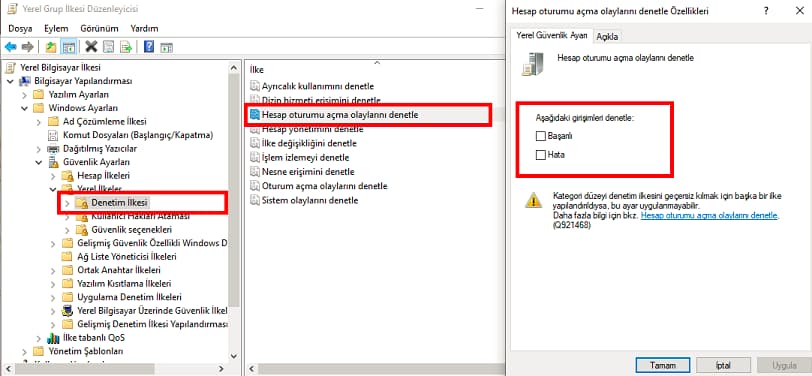This screenshot has height=376, width=812.
Task: Click the tree pane's horizontal scrollbar right arrow
Action: pyautogui.click(x=221, y=369)
